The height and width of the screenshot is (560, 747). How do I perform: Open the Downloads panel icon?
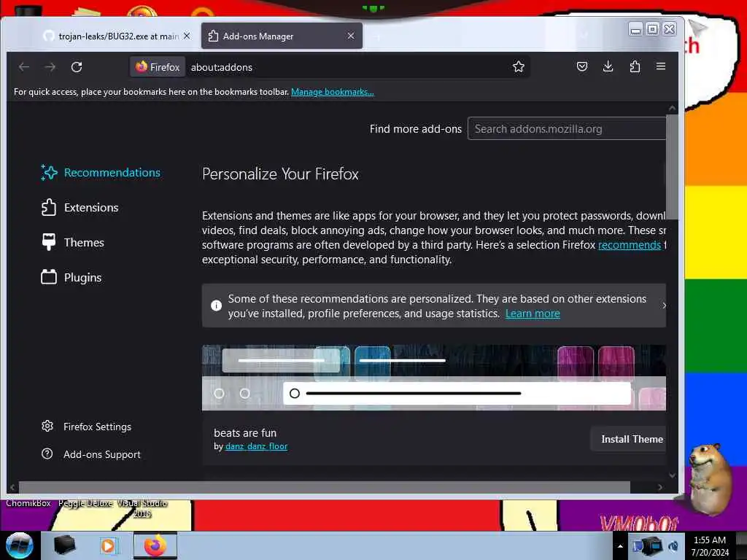pyautogui.click(x=608, y=66)
